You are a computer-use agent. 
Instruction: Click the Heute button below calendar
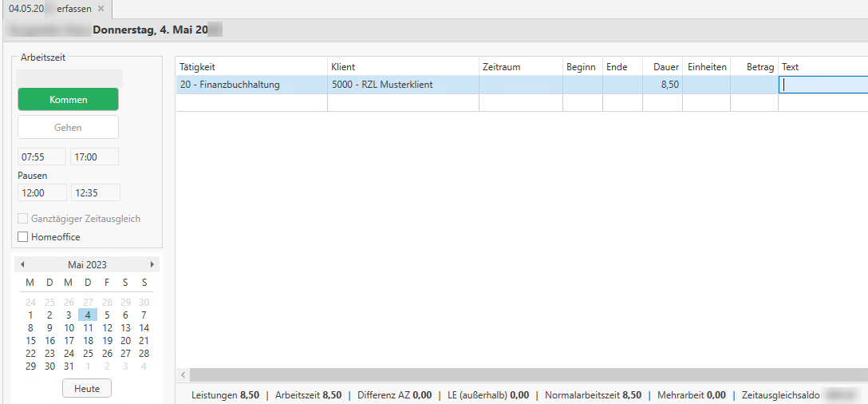click(86, 388)
